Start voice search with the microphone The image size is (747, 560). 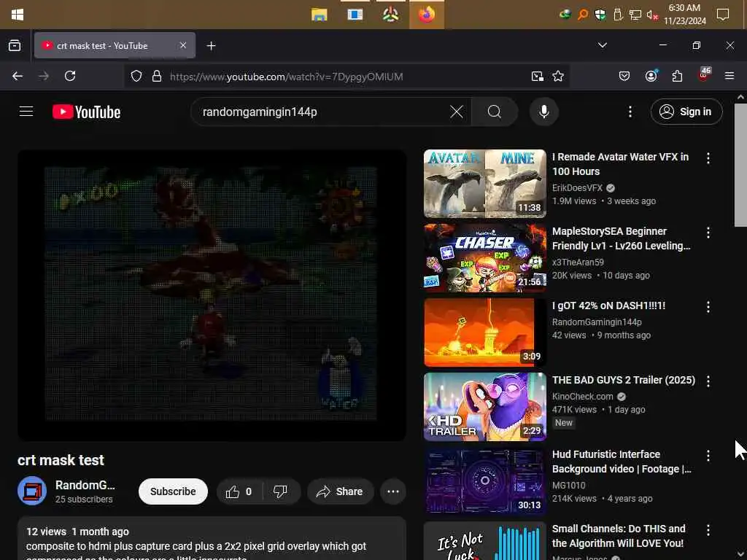pyautogui.click(x=543, y=112)
